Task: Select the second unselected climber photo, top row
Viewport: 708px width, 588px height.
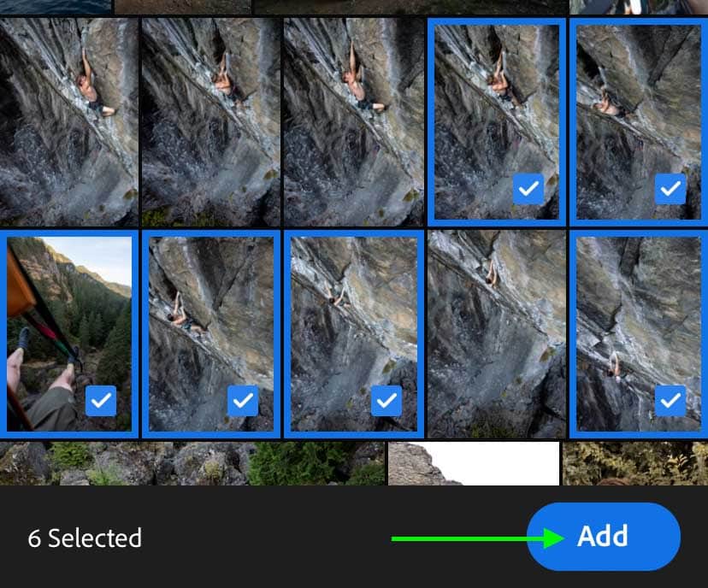Action: point(211,122)
